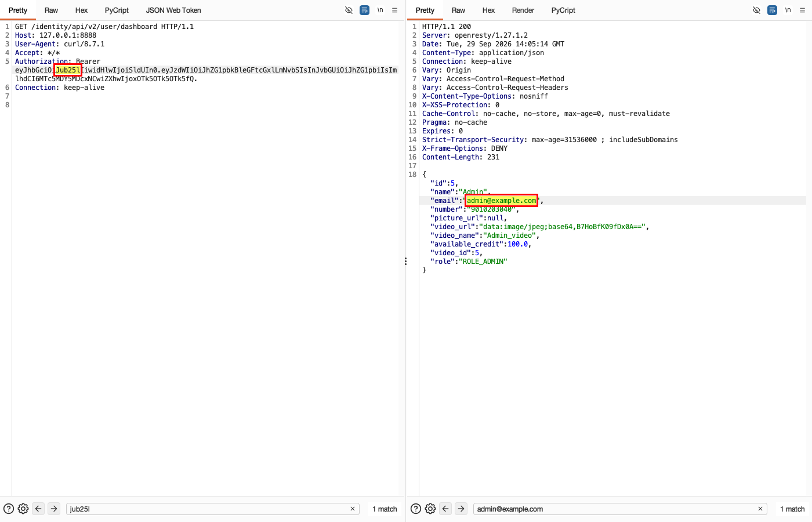This screenshot has width=812, height=522.
Task: Select response Pretty tab
Action: 425,10
